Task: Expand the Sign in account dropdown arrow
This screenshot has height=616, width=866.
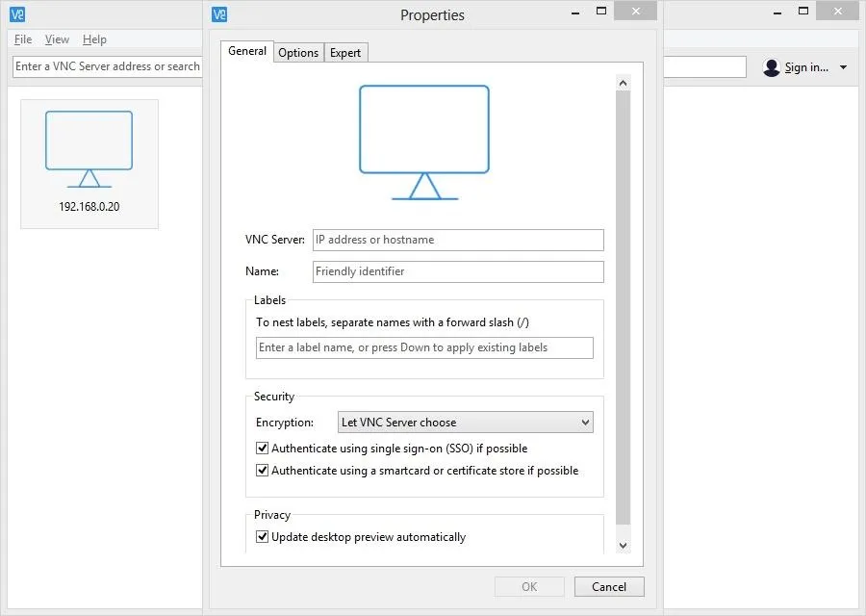Action: pyautogui.click(x=843, y=67)
